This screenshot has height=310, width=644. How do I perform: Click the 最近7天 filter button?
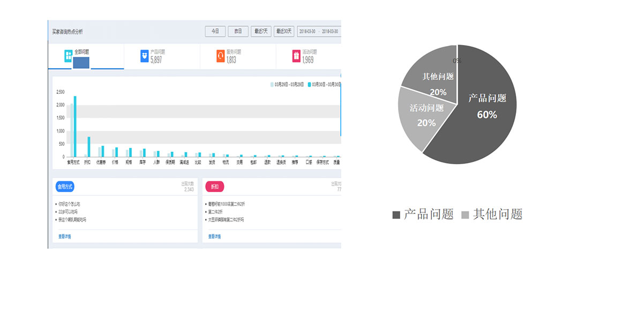pyautogui.click(x=261, y=31)
